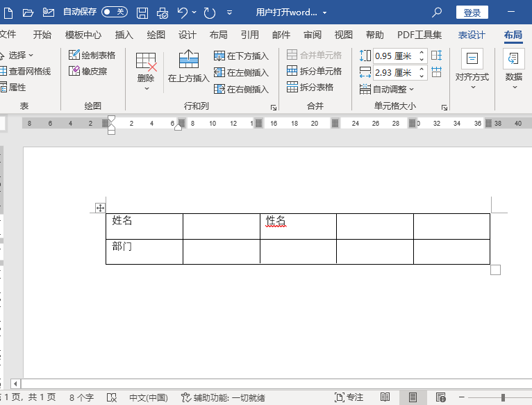Expand the 对齐方式 alignment menu
The height and width of the screenshot is (405, 532).
coord(472,69)
